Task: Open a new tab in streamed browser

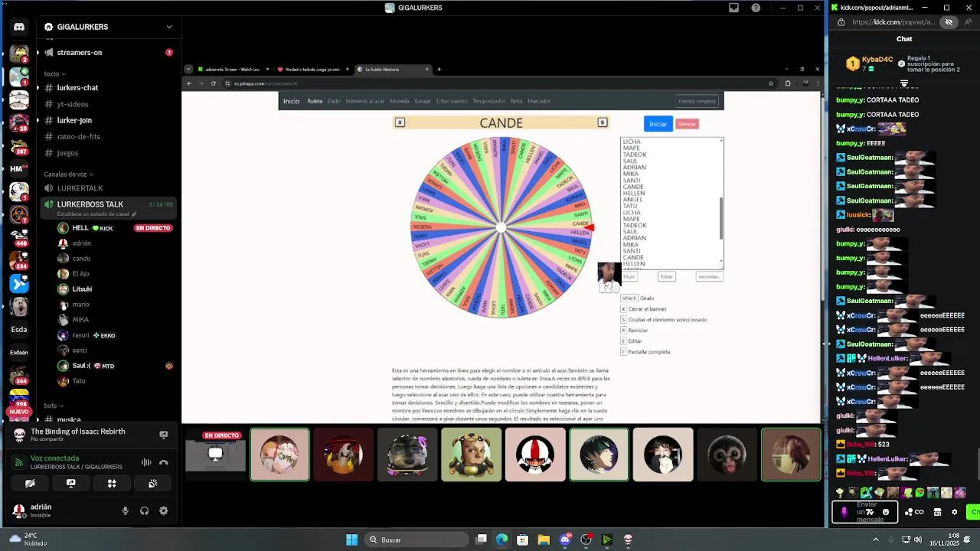Action: [x=439, y=70]
